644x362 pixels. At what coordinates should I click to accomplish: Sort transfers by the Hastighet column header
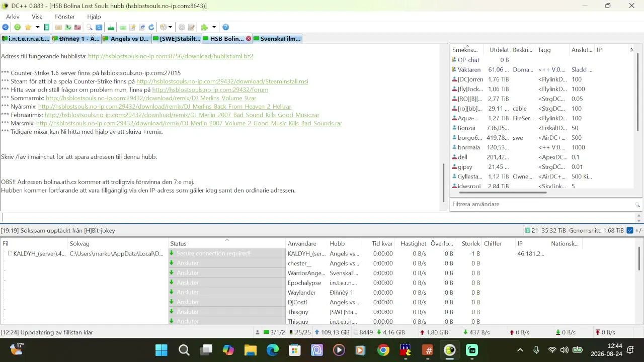414,244
